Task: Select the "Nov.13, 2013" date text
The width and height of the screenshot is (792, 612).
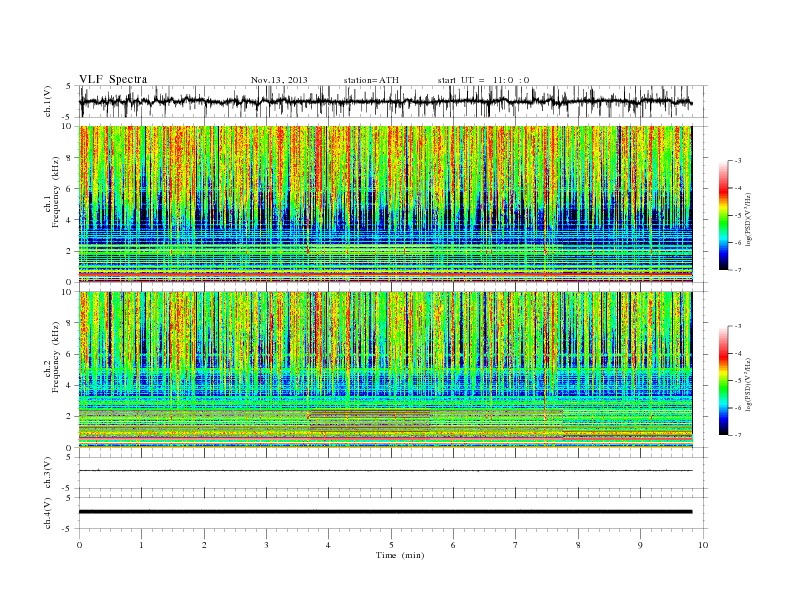Action: [x=279, y=80]
